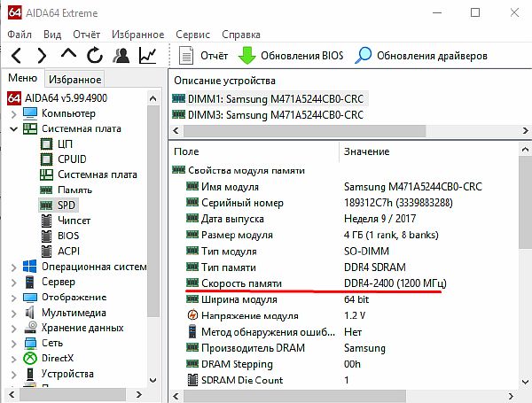Open the Вид menu

52,35
